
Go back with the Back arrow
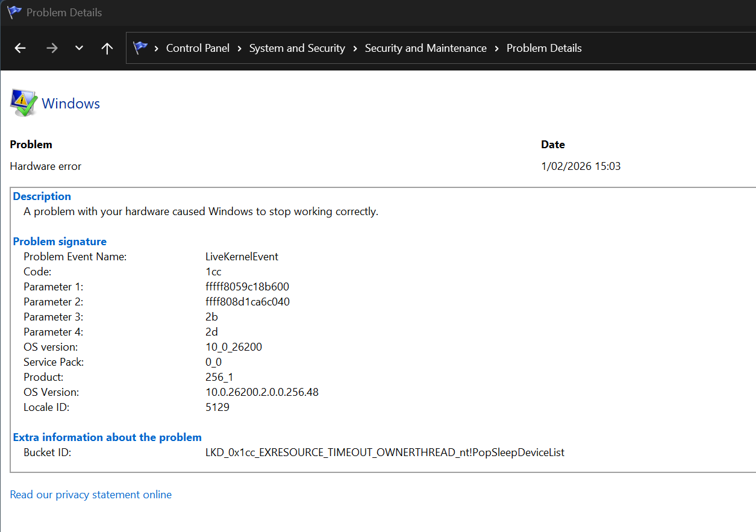pos(20,48)
